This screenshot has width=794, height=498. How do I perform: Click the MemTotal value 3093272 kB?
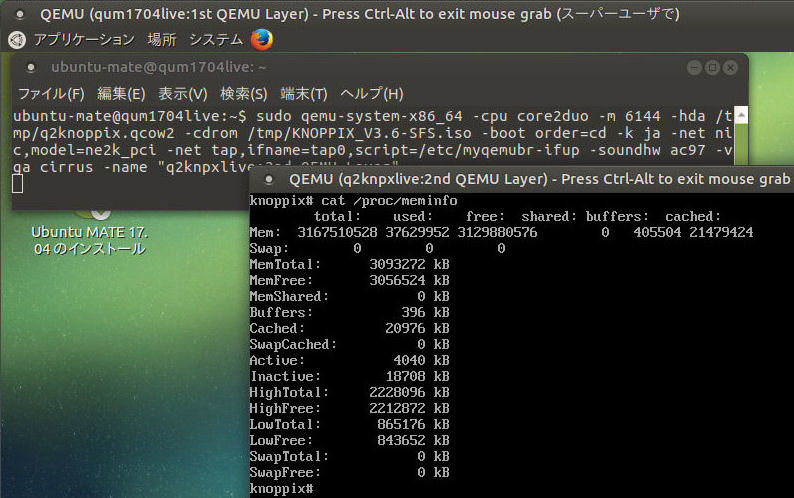(409, 264)
